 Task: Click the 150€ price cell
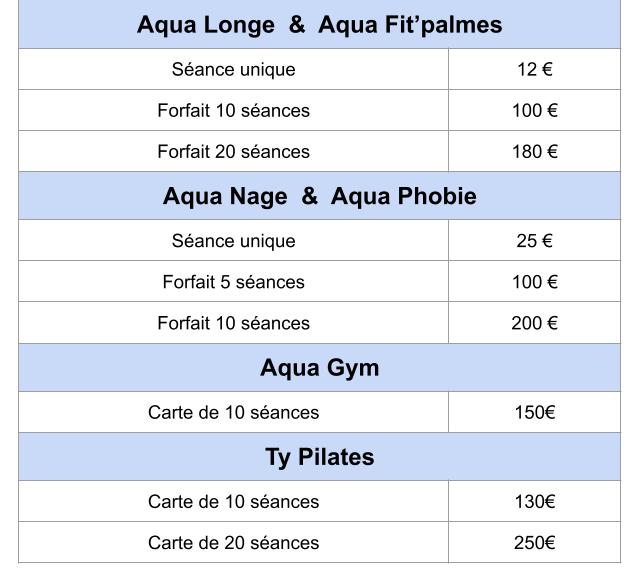tap(535, 412)
